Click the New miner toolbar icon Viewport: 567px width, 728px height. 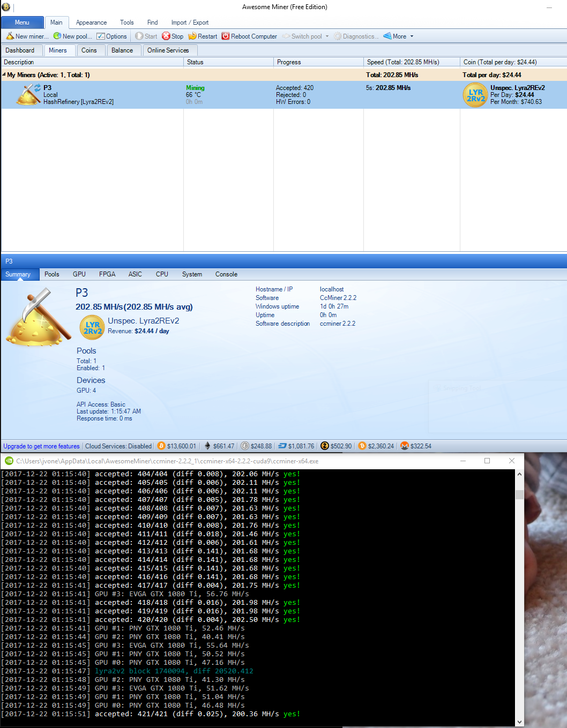pyautogui.click(x=10, y=36)
